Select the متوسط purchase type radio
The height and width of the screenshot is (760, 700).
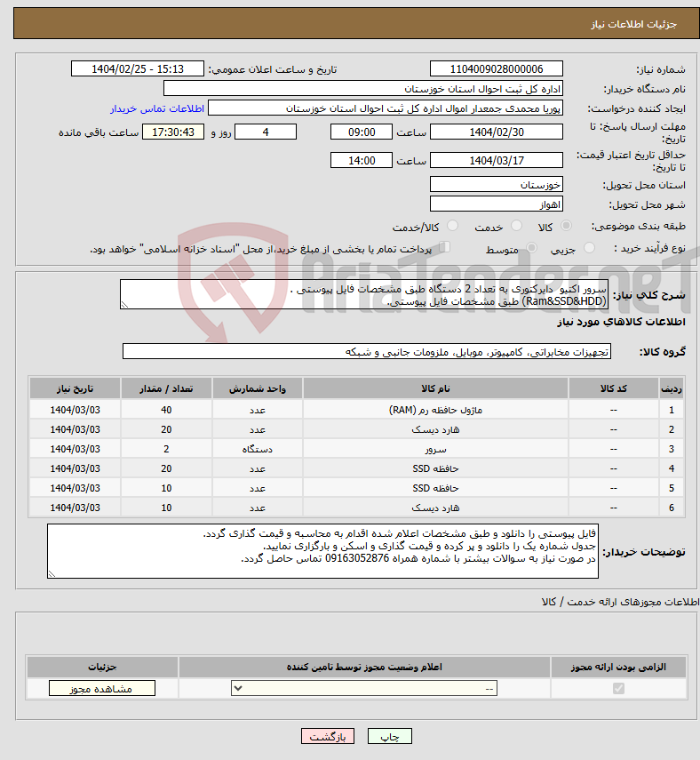(531, 248)
